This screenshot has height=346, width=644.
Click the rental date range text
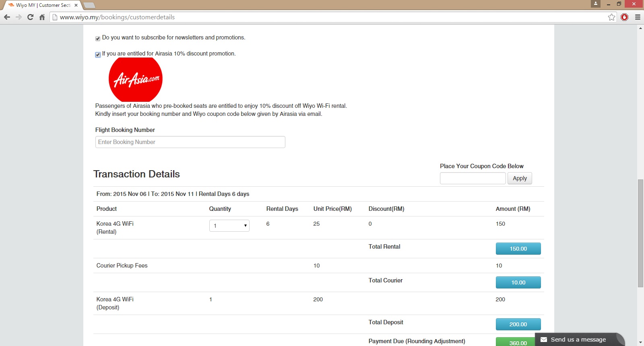pyautogui.click(x=173, y=194)
